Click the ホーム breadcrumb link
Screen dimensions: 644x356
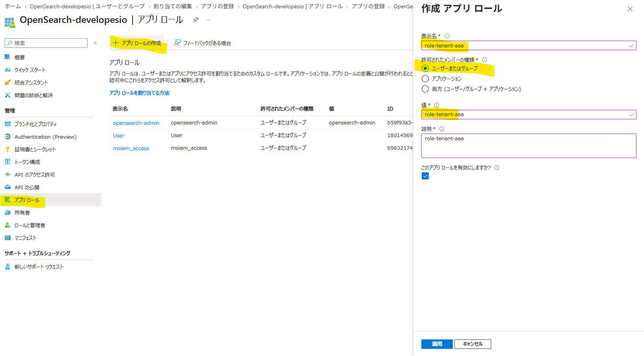click(13, 6)
